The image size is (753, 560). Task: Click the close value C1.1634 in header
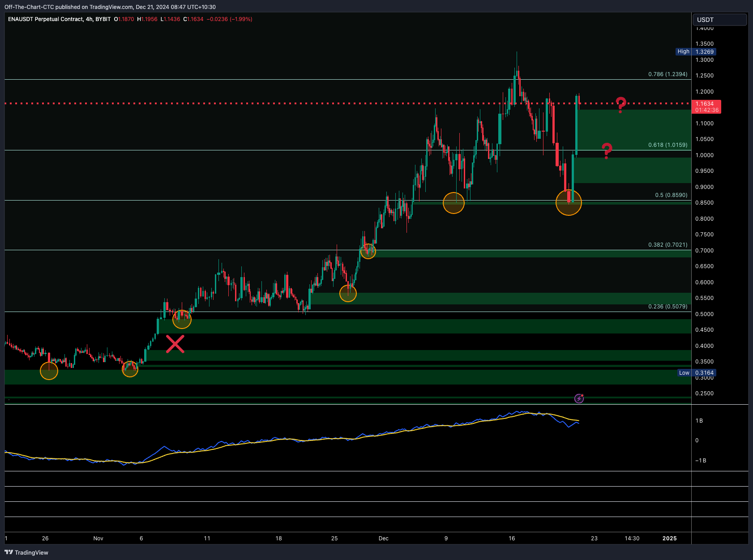point(193,19)
